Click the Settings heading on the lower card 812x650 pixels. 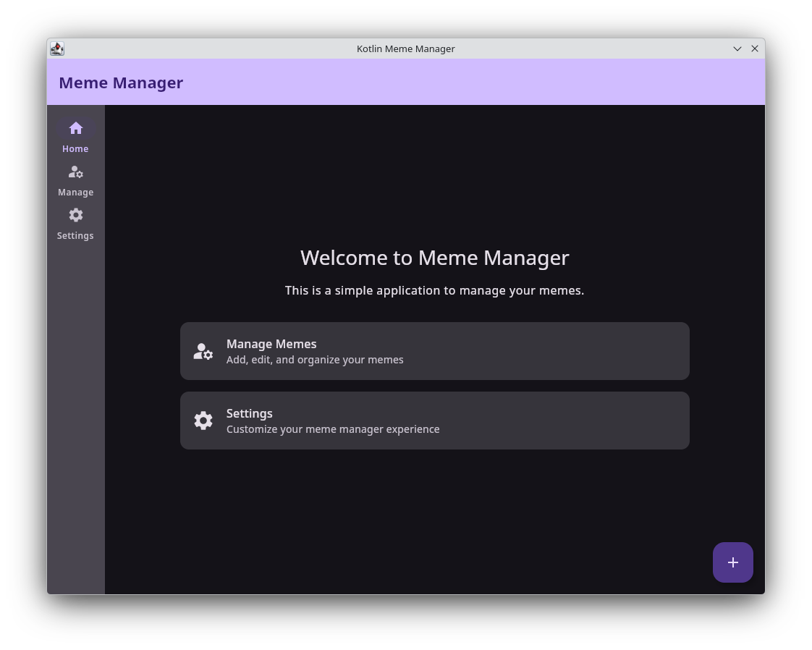coord(249,413)
